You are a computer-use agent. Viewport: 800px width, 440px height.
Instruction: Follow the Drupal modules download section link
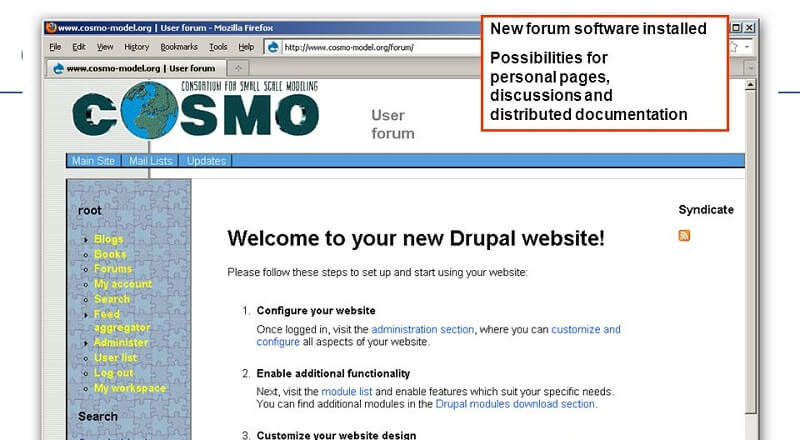(x=515, y=404)
